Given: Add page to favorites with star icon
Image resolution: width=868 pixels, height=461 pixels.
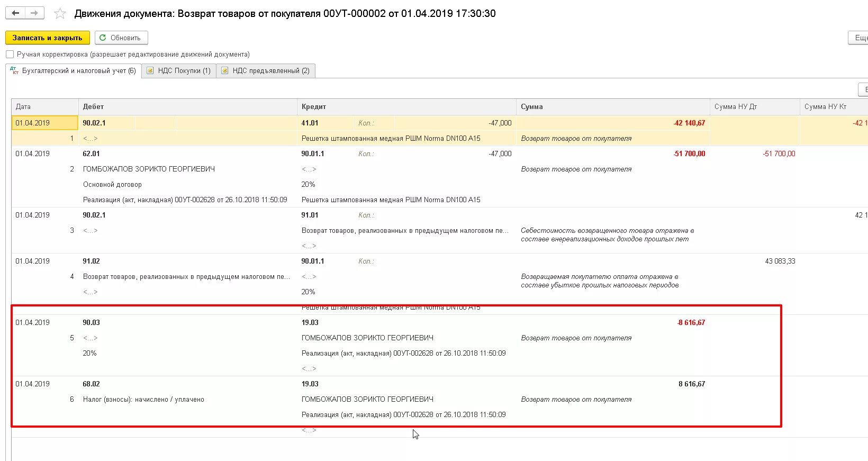Looking at the screenshot, I should pyautogui.click(x=60, y=14).
